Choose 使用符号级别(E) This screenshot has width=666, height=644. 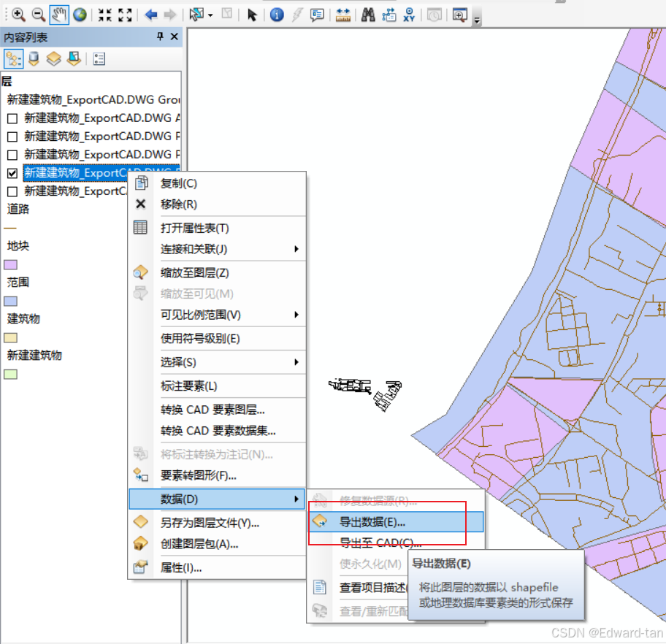point(217,339)
